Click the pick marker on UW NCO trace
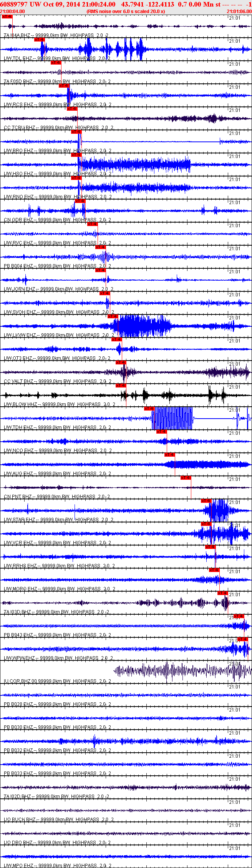 point(161,432)
